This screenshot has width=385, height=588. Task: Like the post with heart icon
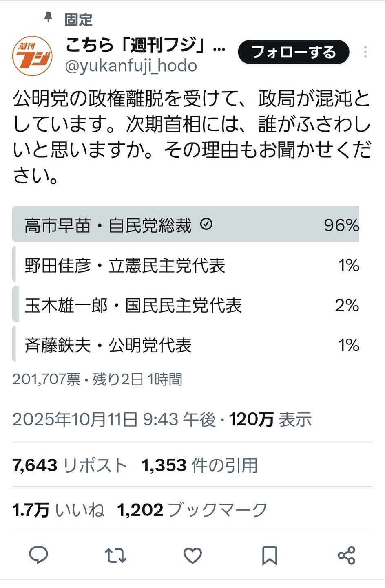click(192, 555)
